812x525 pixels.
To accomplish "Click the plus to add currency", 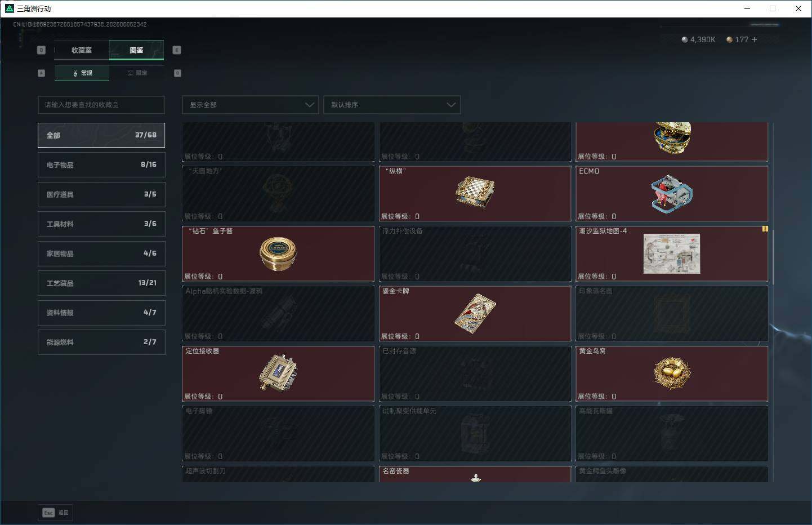I will tap(754, 39).
